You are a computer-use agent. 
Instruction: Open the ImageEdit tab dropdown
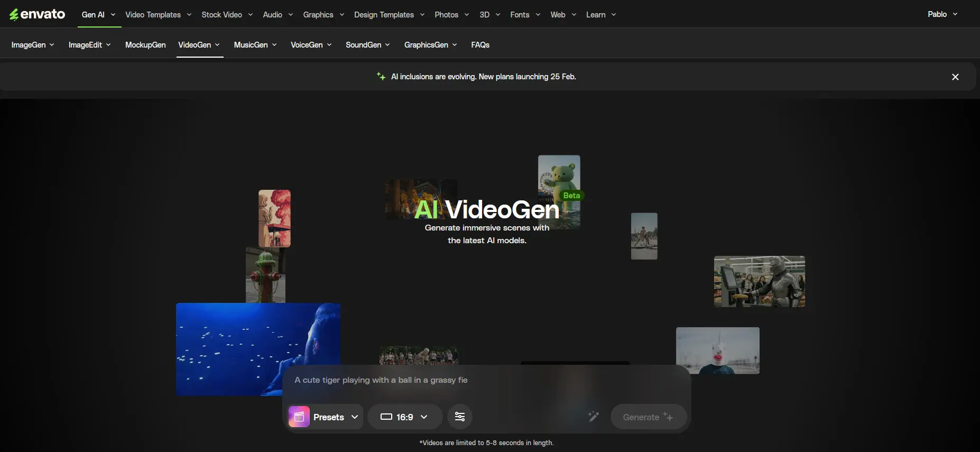(x=89, y=45)
